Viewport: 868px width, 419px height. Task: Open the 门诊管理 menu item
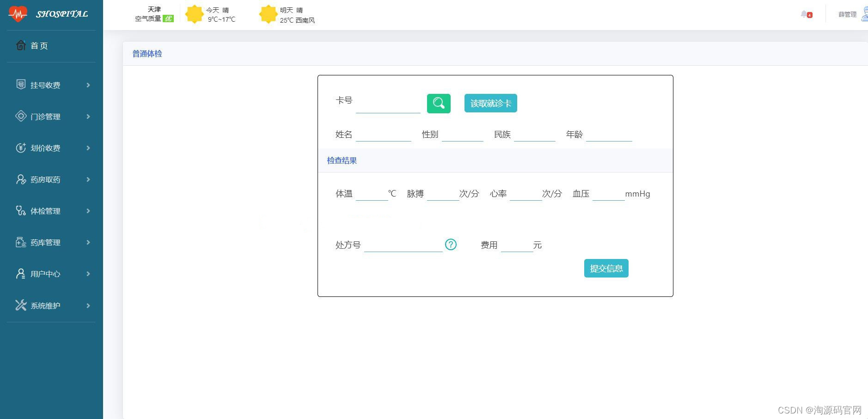click(x=51, y=117)
